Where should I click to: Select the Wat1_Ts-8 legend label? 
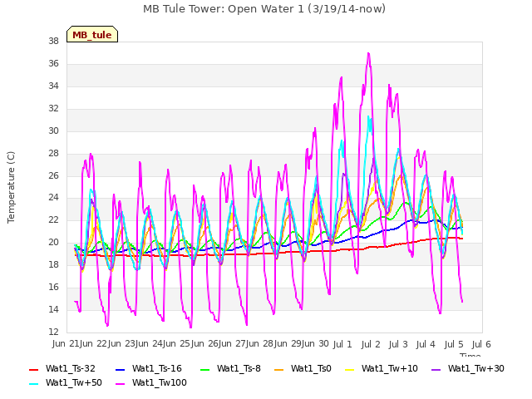pyautogui.click(x=239, y=368)
